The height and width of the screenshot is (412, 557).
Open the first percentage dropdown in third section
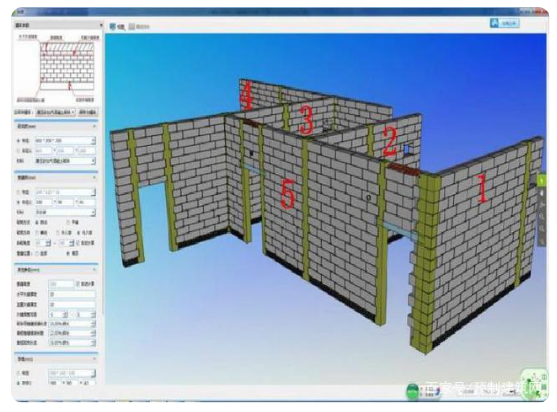[x=72, y=324]
